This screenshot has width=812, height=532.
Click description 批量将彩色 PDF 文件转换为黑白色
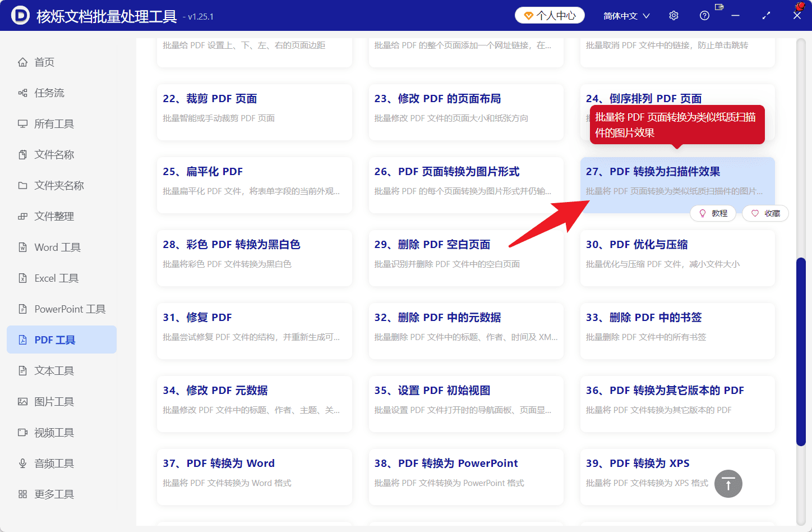(227, 264)
